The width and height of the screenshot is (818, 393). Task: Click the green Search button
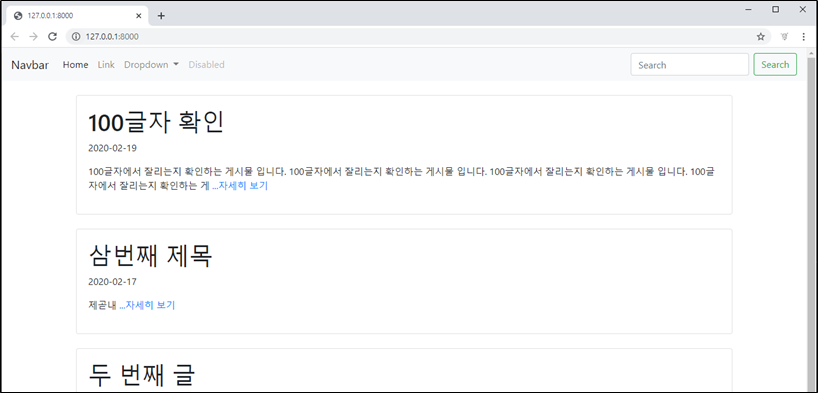point(775,65)
